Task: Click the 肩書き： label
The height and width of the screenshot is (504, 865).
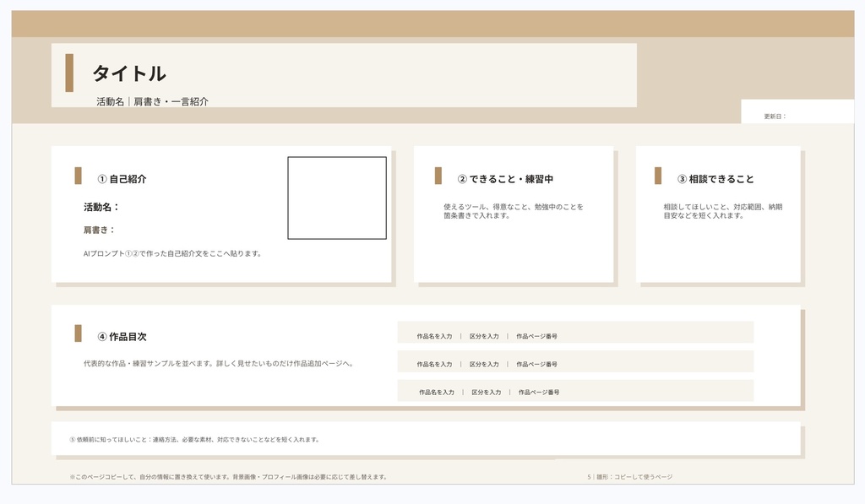Action: pos(100,230)
